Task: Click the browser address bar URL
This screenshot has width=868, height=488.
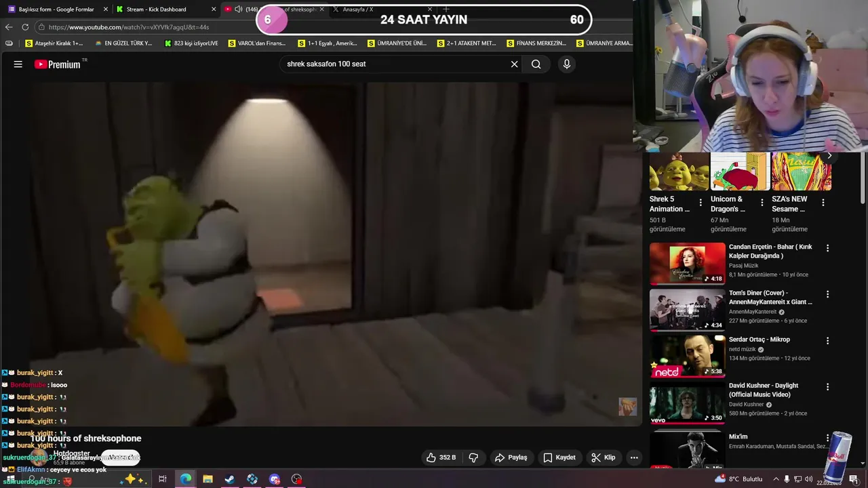Action: [x=129, y=27]
